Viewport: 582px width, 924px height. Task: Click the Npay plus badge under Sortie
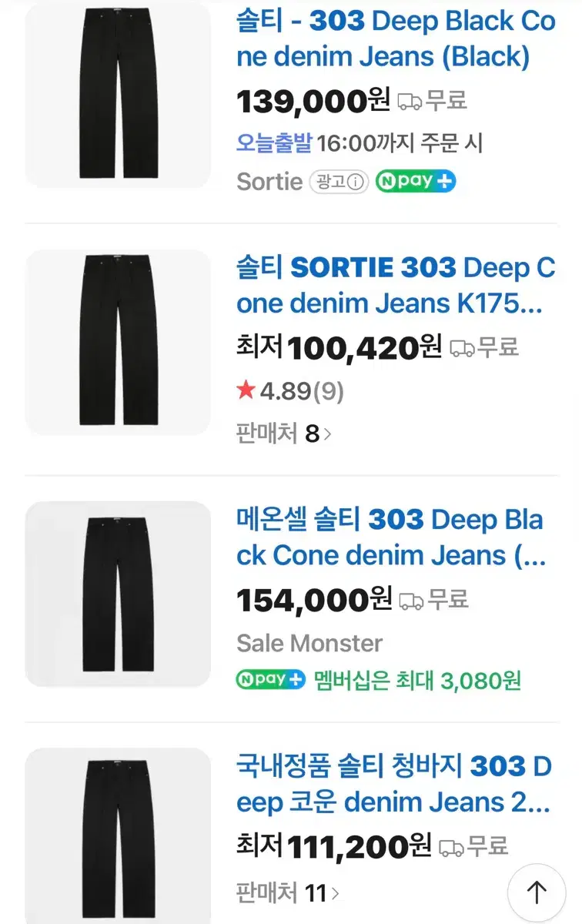click(416, 182)
